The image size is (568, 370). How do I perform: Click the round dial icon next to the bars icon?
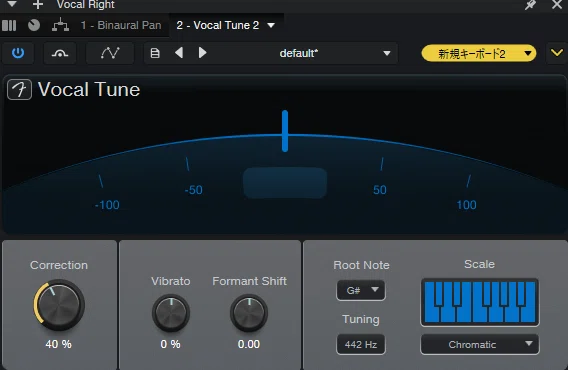[34, 25]
